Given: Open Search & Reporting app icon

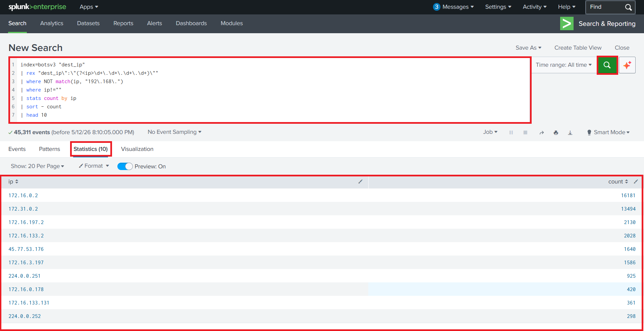Looking at the screenshot, I should (x=567, y=23).
